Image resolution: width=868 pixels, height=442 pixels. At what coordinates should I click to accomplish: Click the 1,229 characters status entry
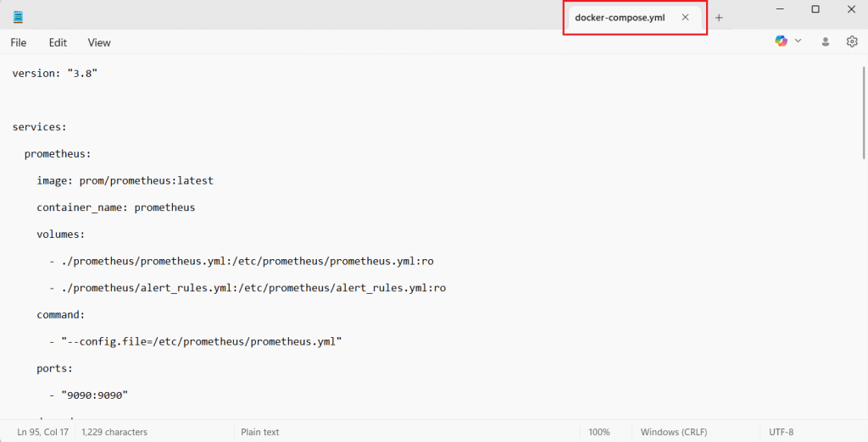pos(114,432)
